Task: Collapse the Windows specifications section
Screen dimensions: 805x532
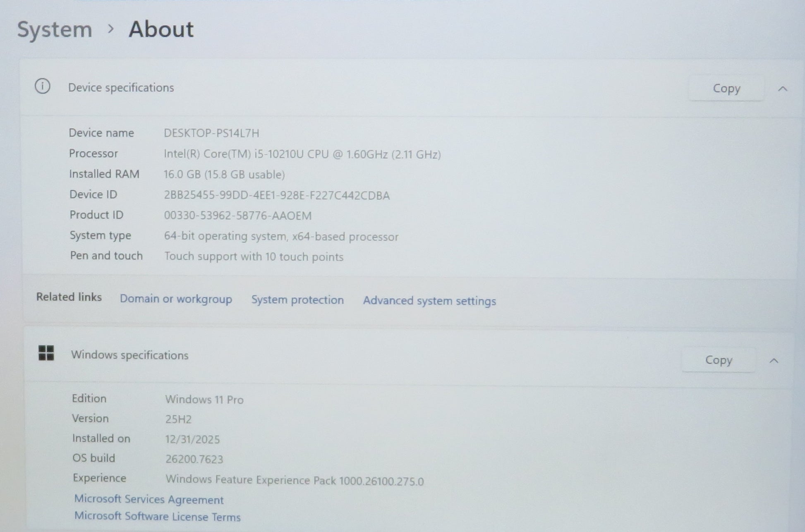Action: tap(774, 361)
